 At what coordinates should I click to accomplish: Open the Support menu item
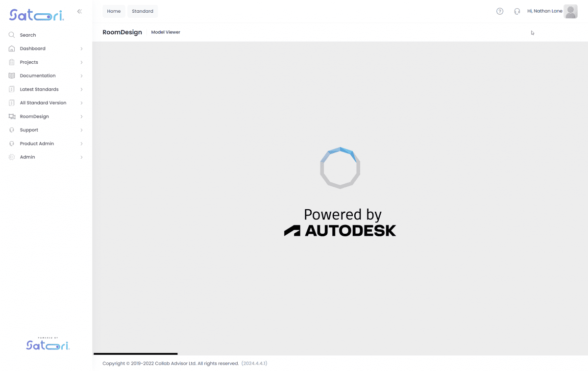pyautogui.click(x=29, y=130)
